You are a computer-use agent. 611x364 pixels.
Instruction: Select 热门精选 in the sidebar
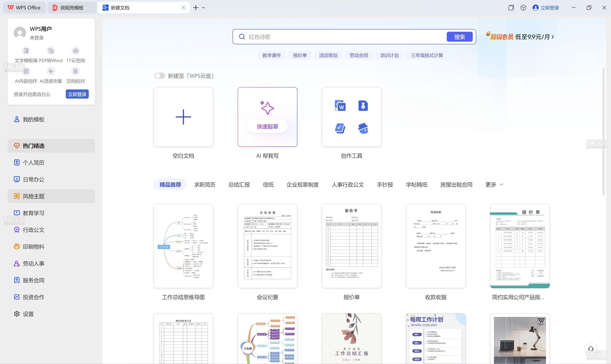[x=51, y=146]
